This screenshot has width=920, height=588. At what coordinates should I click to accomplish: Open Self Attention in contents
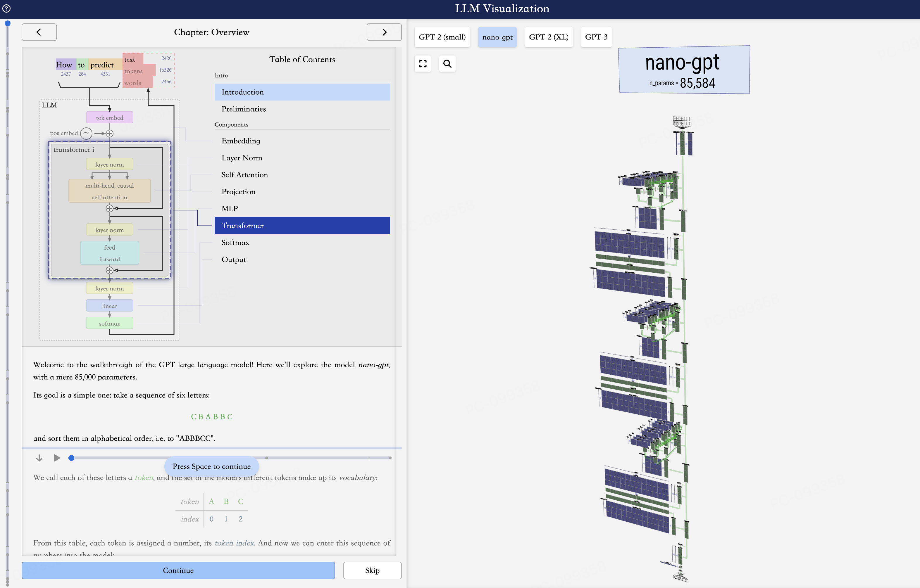pyautogui.click(x=244, y=175)
